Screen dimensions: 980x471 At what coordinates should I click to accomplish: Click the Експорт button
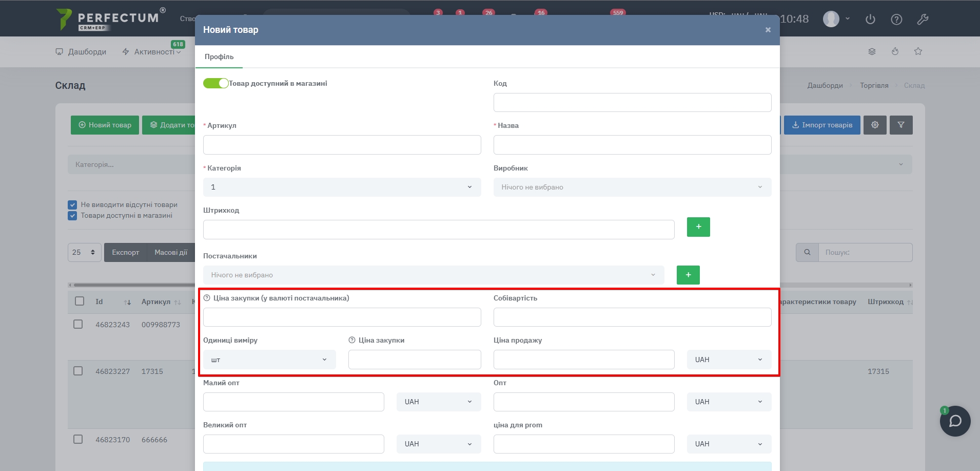(x=125, y=252)
